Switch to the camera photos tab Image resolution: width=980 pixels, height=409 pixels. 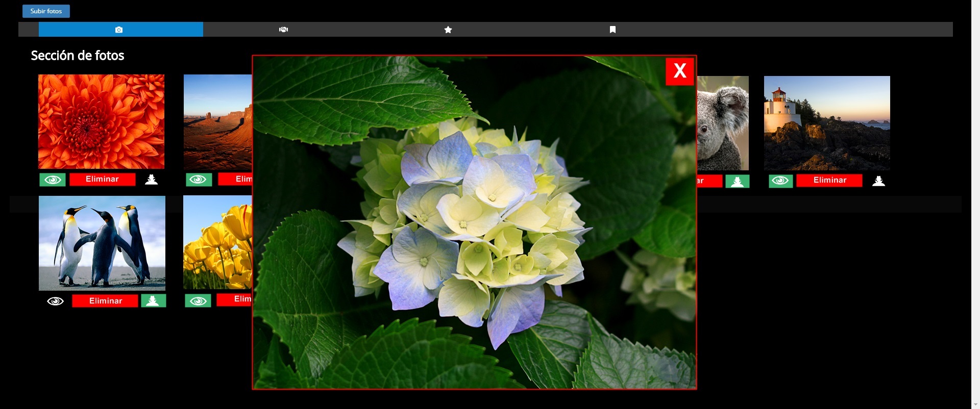tap(119, 30)
